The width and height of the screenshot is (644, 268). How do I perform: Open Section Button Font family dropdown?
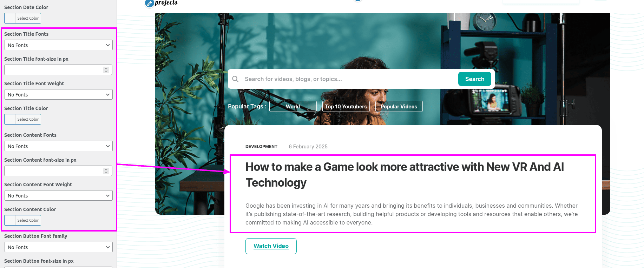(58, 247)
